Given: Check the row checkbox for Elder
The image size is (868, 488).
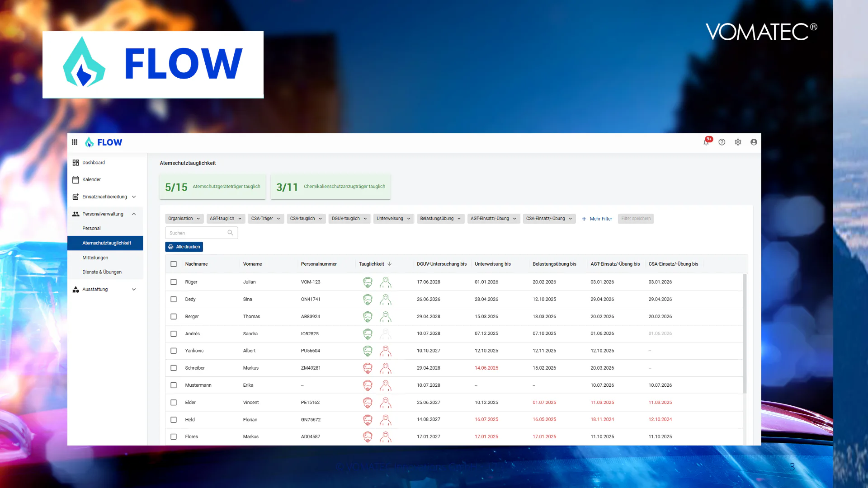Looking at the screenshot, I should point(174,403).
